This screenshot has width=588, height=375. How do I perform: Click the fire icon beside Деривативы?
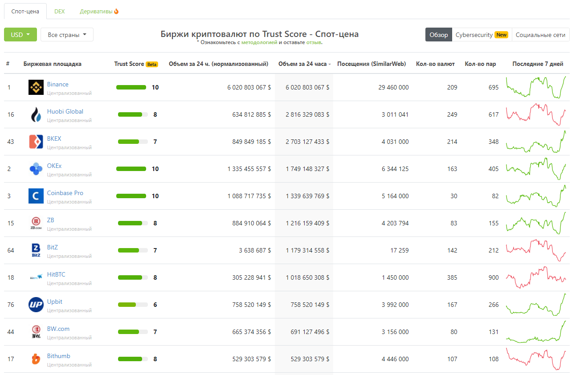pyautogui.click(x=116, y=11)
